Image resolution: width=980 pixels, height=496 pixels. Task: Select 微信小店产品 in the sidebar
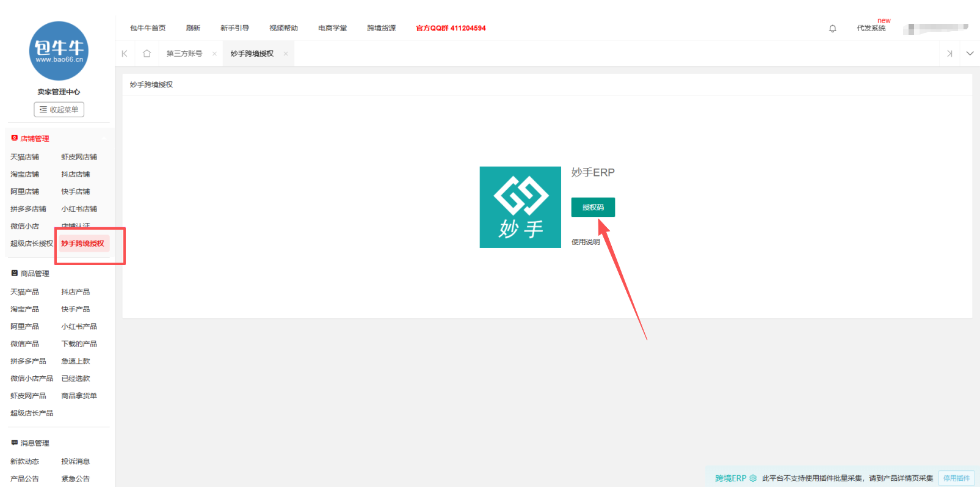click(x=32, y=378)
